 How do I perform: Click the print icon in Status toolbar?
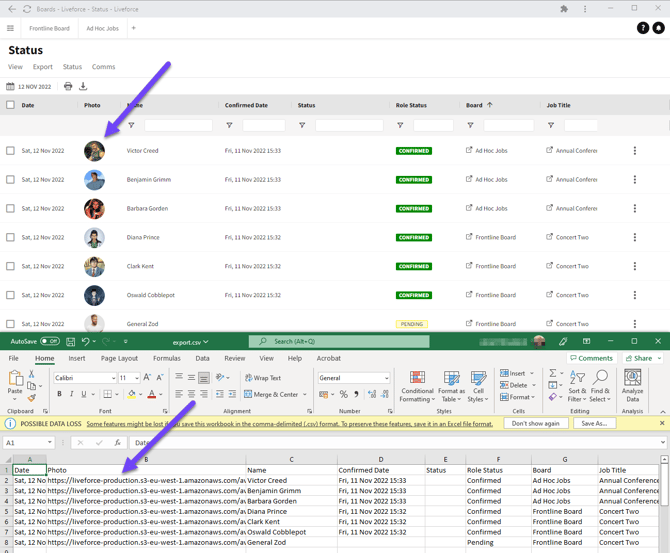[x=68, y=86]
